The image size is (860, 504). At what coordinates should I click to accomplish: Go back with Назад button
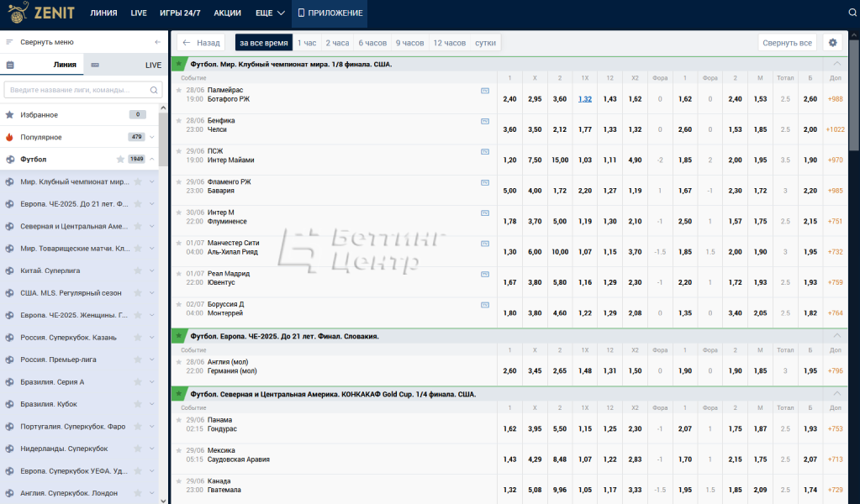[201, 43]
